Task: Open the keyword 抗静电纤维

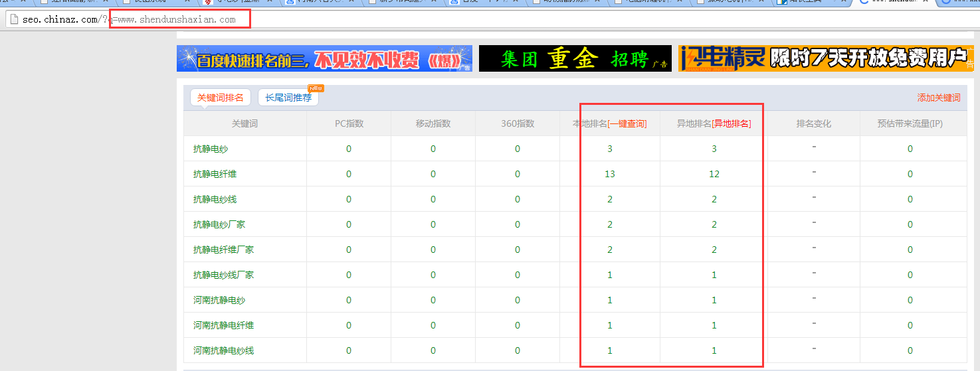Action: coord(215,174)
